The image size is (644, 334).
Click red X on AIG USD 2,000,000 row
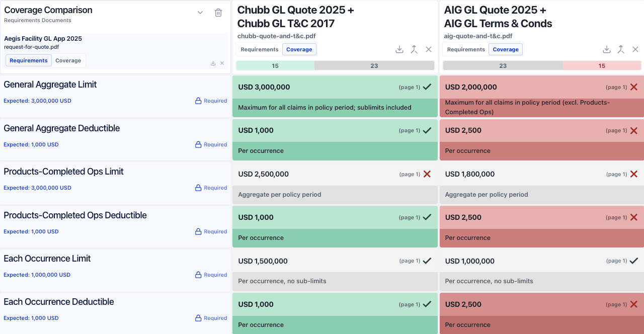point(634,87)
